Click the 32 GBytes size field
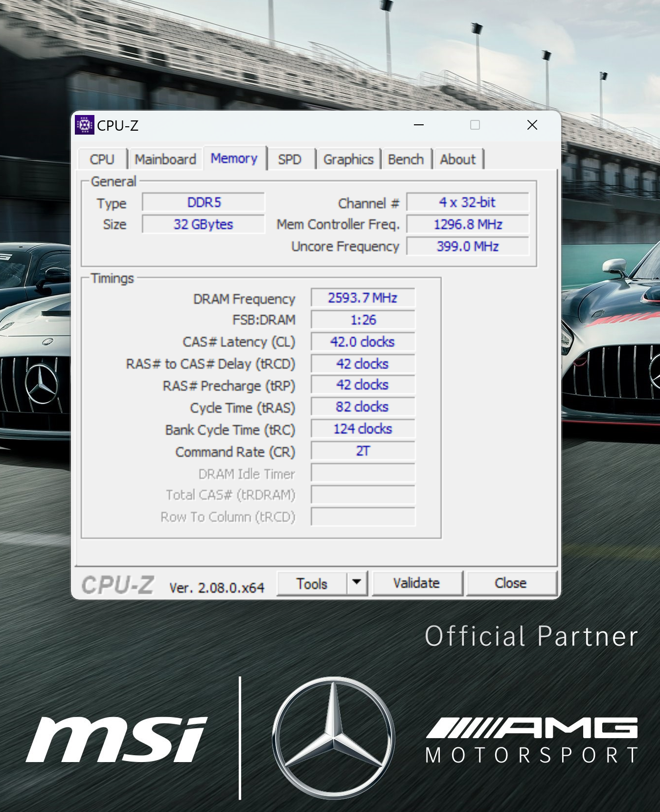 click(204, 225)
